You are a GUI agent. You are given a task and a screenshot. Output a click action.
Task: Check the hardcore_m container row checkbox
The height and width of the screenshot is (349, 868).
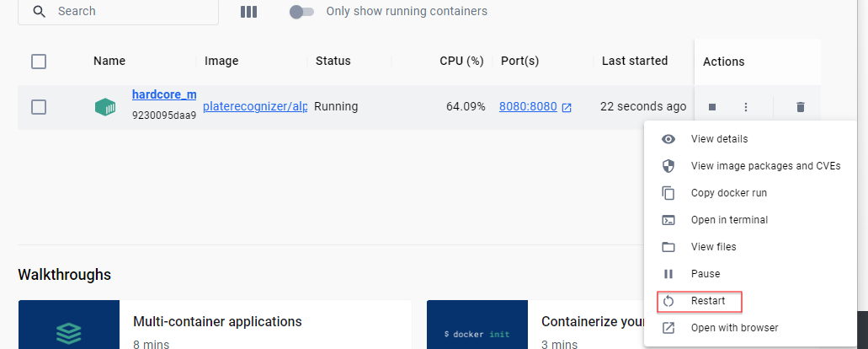point(39,107)
